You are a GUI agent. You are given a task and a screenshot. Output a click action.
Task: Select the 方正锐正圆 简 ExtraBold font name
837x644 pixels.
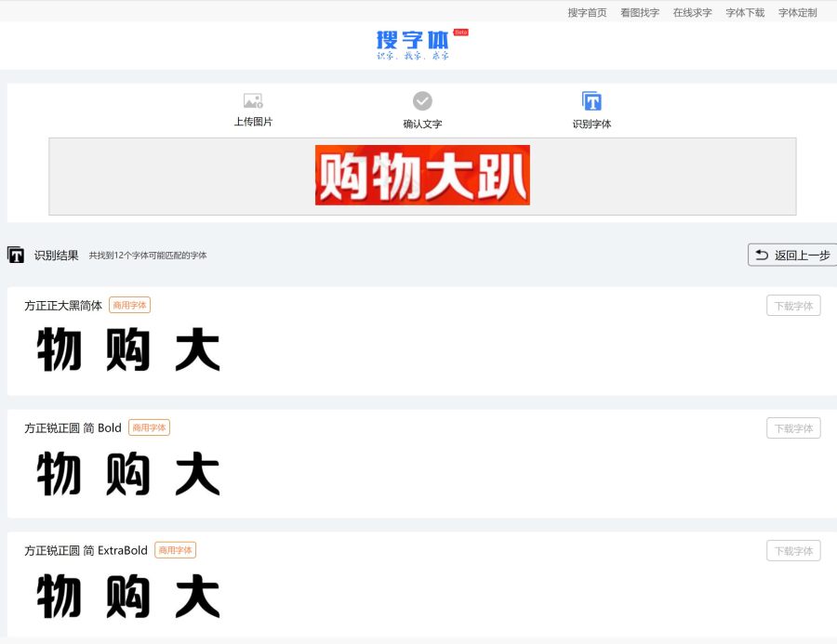pos(86,550)
